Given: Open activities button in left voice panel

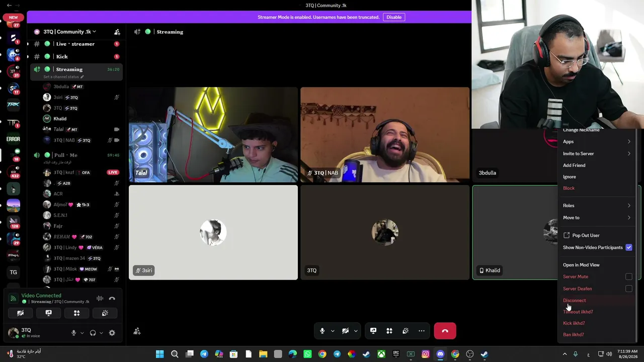Looking at the screenshot, I should (77, 313).
